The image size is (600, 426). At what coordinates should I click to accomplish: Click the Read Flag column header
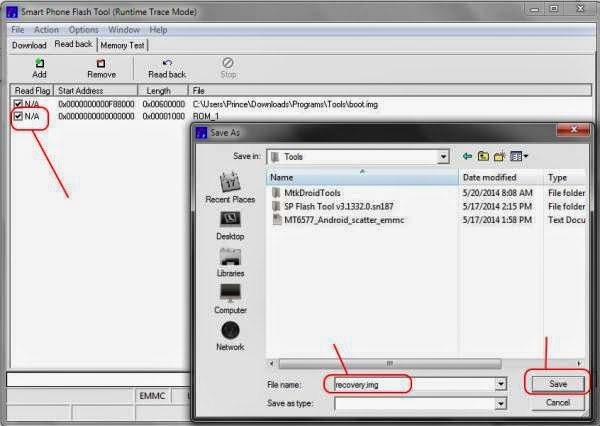(32, 91)
